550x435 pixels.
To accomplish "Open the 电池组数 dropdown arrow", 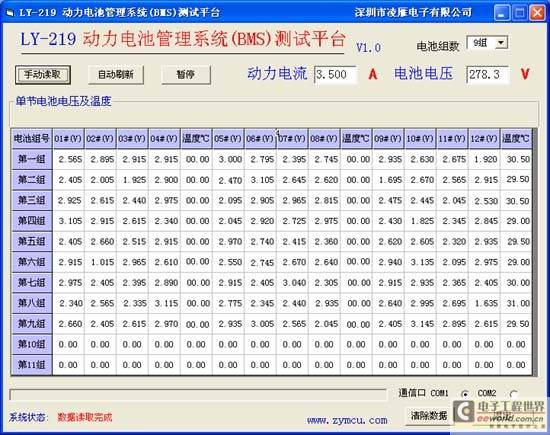I will coord(501,43).
